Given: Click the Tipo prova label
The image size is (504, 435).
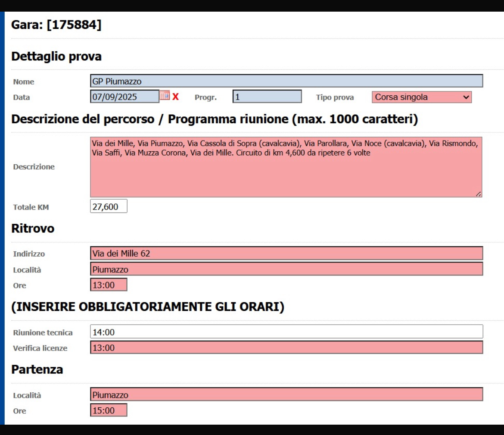Looking at the screenshot, I should (335, 97).
